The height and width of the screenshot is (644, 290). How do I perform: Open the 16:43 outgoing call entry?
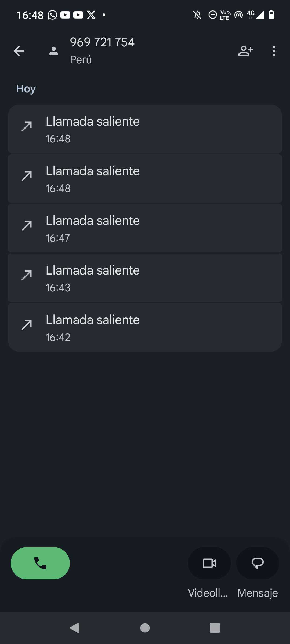(145, 278)
